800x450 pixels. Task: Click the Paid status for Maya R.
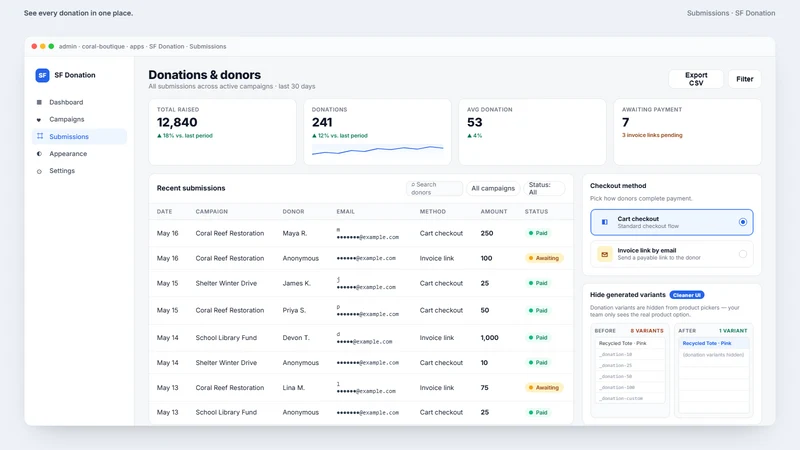click(538, 233)
